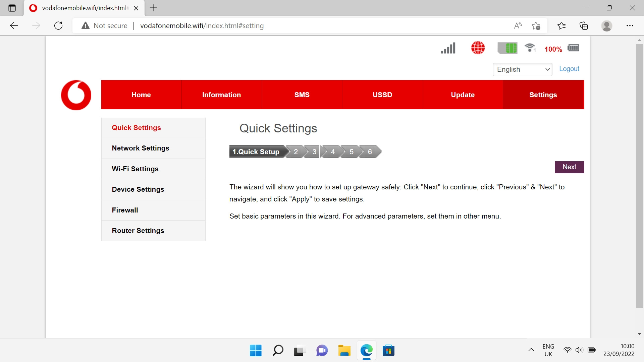
Task: Click the green SIM card status icon
Action: [x=507, y=48]
